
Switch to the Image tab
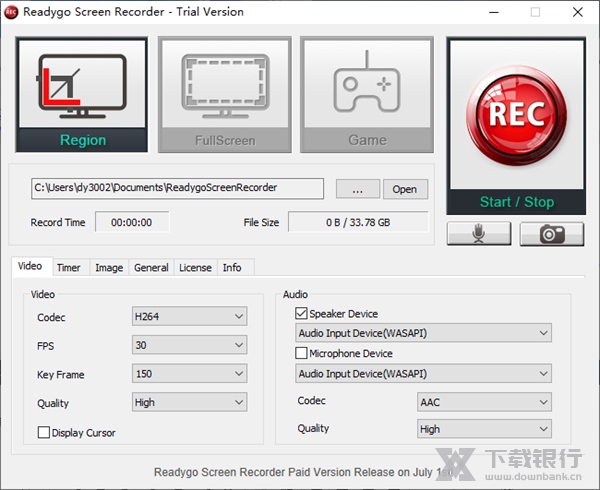pyautogui.click(x=109, y=267)
